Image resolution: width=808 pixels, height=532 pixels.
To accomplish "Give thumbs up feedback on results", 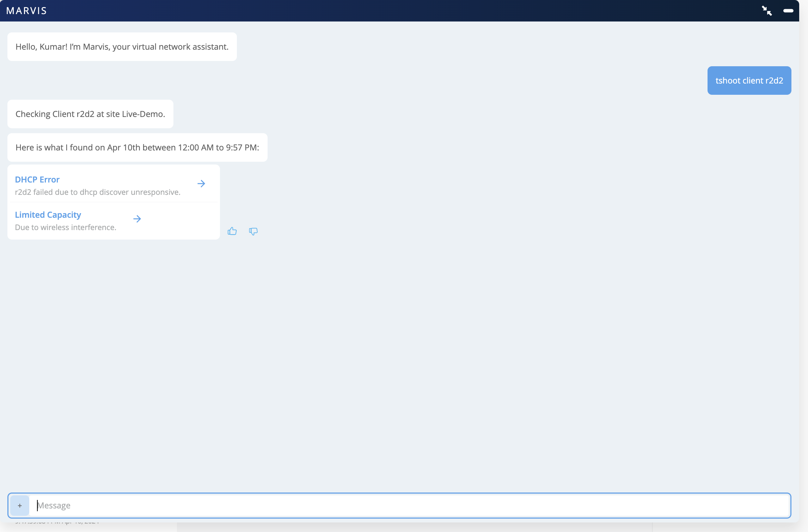I will tap(232, 231).
